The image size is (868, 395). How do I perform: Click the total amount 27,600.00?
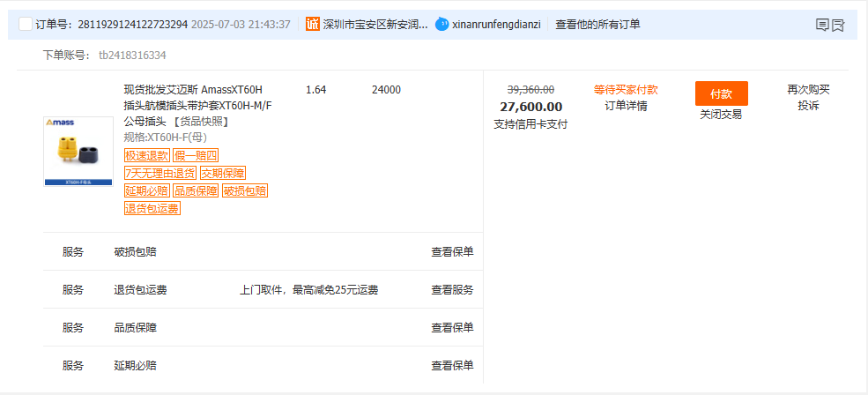pyautogui.click(x=530, y=107)
